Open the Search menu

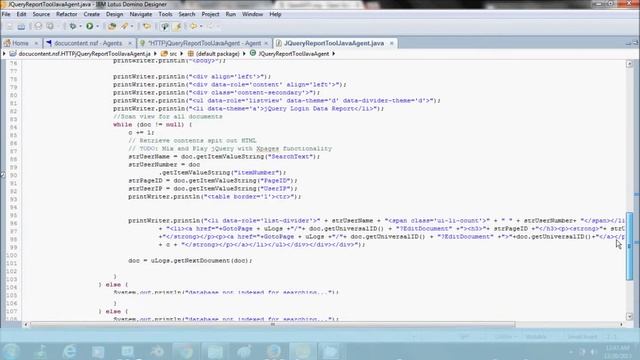click(187, 14)
